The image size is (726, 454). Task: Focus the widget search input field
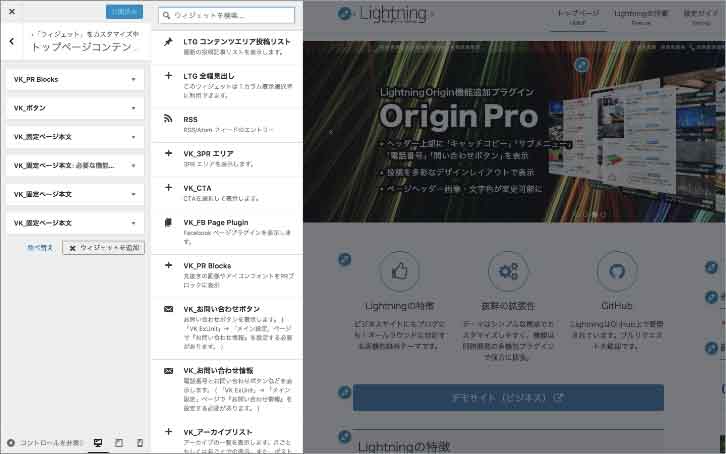point(226,15)
